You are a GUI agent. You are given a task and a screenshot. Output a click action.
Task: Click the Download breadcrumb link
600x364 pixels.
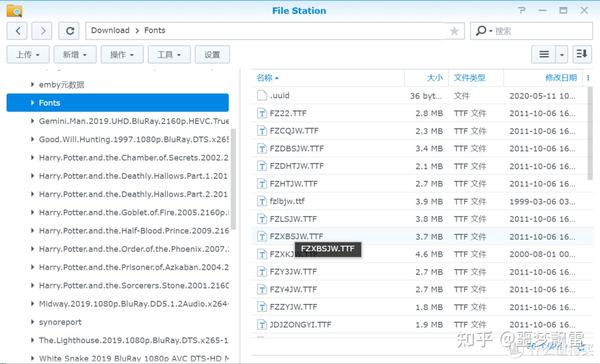110,30
